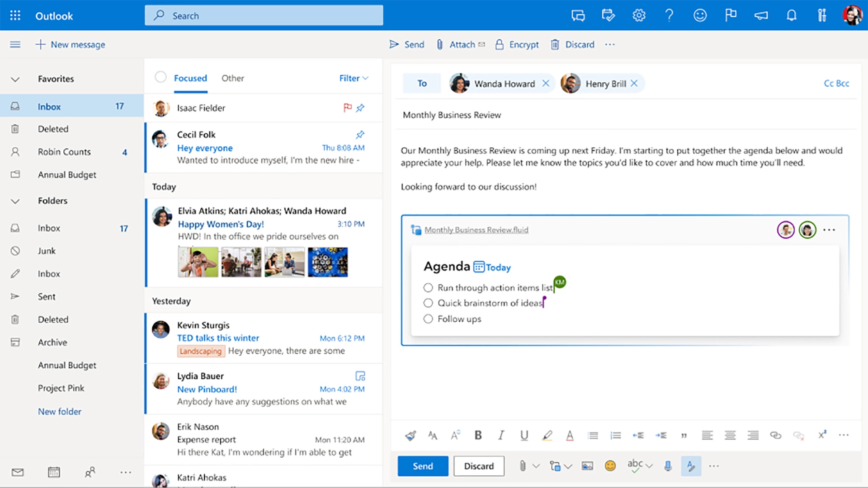The height and width of the screenshot is (488, 868).
Task: Switch to the Other tab
Action: pos(232,78)
